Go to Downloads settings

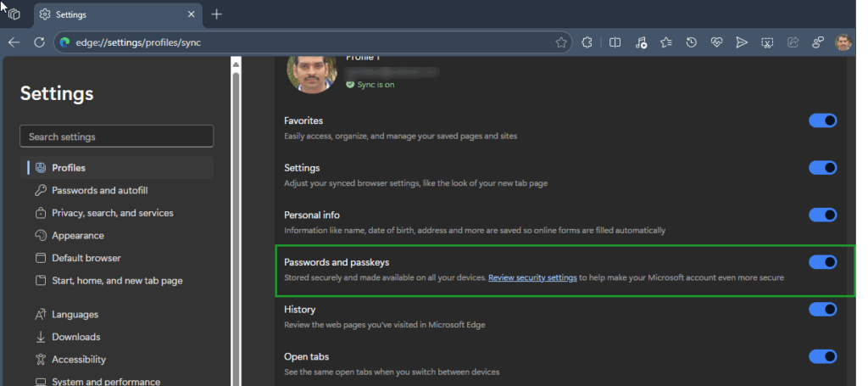point(76,337)
